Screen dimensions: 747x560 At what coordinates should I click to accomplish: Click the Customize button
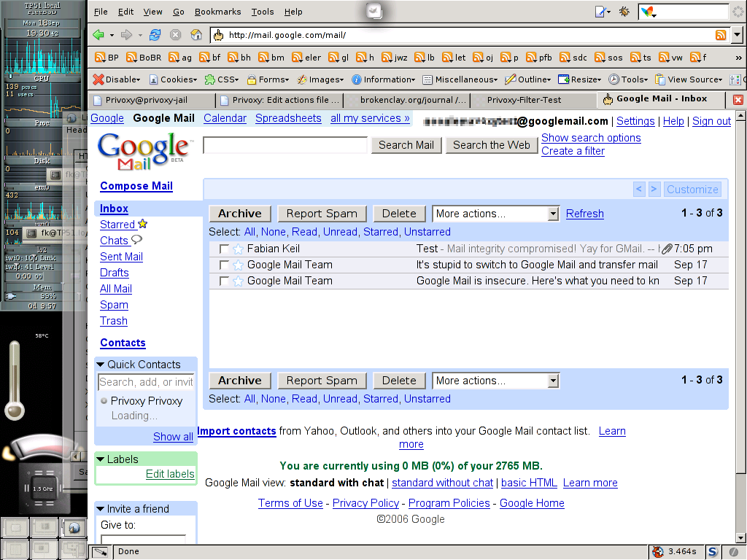click(x=692, y=190)
